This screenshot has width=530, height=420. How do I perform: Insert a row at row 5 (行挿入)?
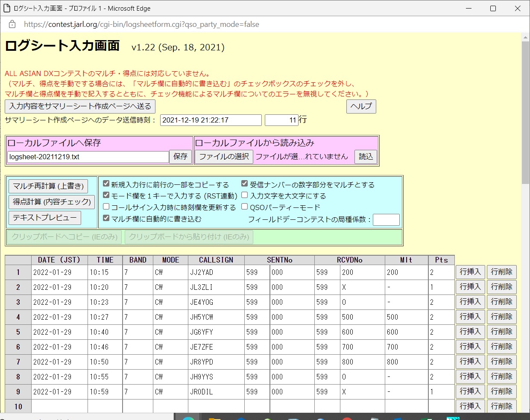[x=470, y=332]
